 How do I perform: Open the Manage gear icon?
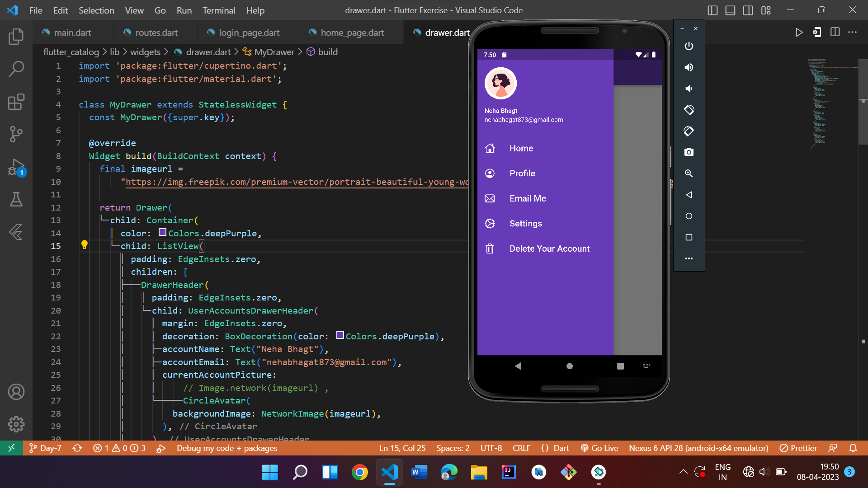click(x=16, y=424)
